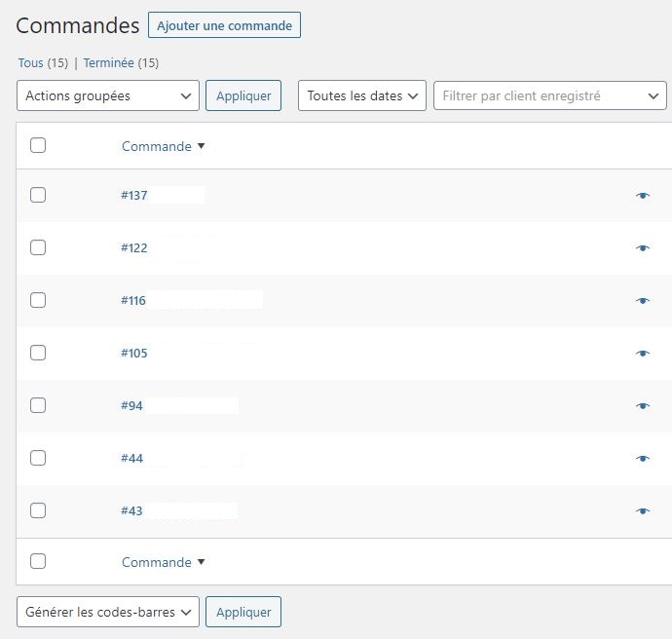Click the eye icon for order #116
Screen dimensions: 672x639
pyautogui.click(x=642, y=301)
